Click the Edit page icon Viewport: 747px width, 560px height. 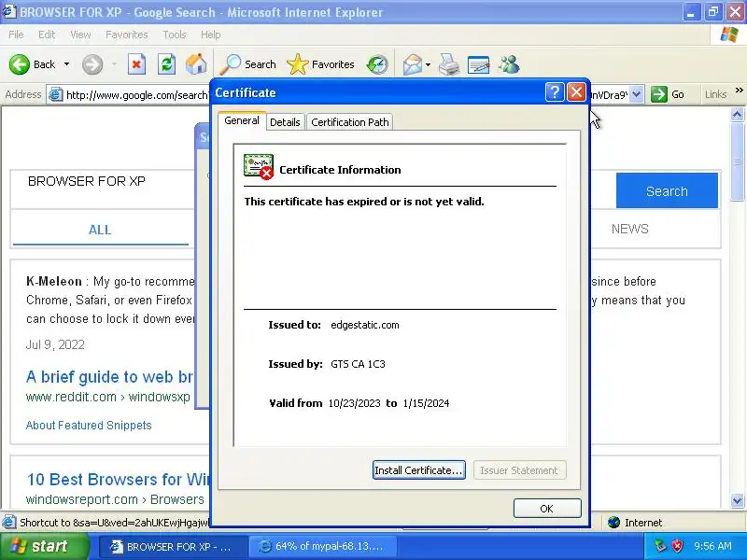click(479, 64)
